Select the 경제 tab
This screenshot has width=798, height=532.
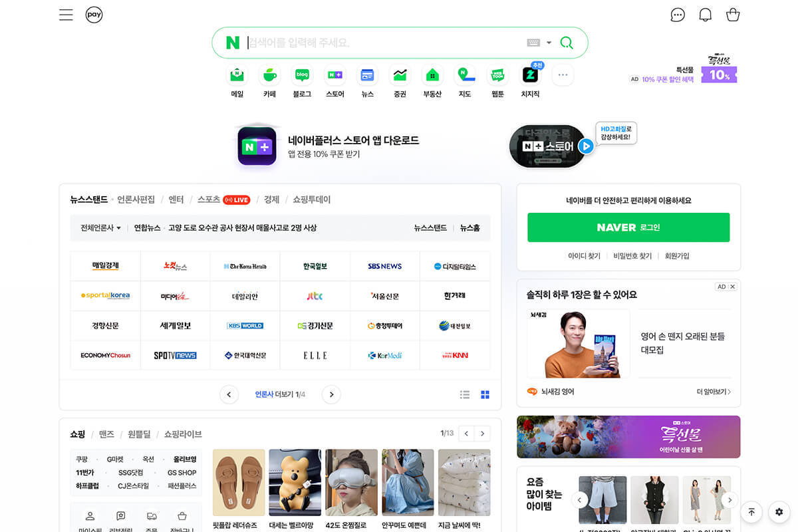[271, 199]
